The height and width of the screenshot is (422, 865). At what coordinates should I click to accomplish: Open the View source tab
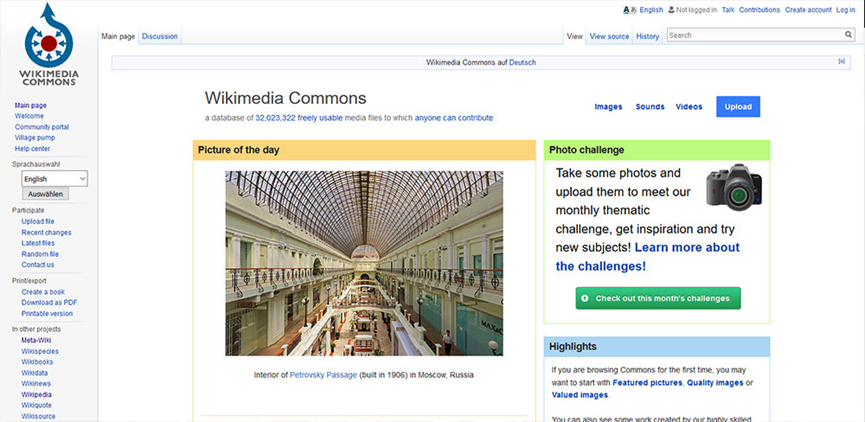click(x=609, y=37)
